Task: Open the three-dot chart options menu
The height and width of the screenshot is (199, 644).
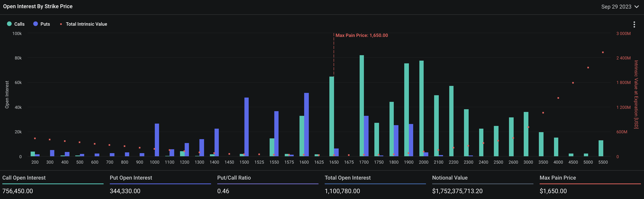Action: point(634,24)
